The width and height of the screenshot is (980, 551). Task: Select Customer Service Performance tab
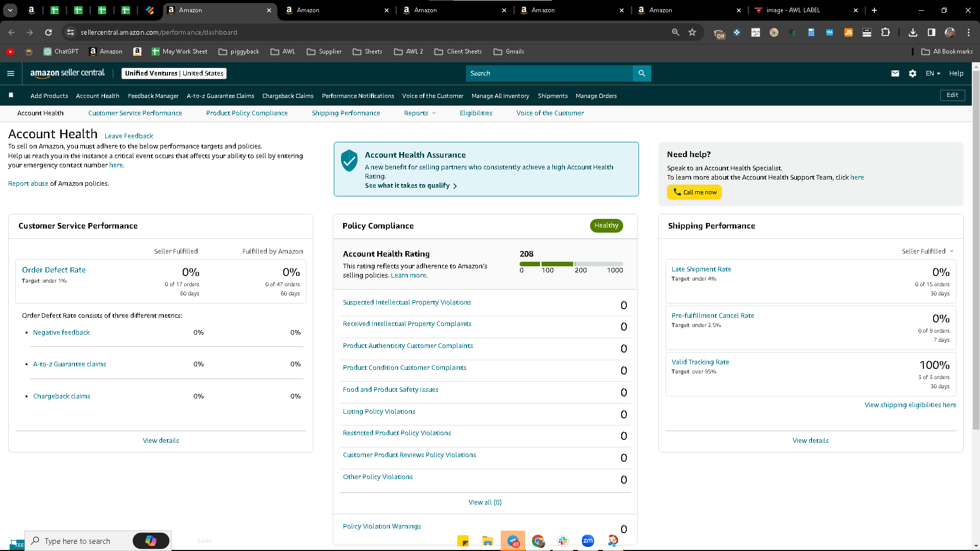pos(135,113)
